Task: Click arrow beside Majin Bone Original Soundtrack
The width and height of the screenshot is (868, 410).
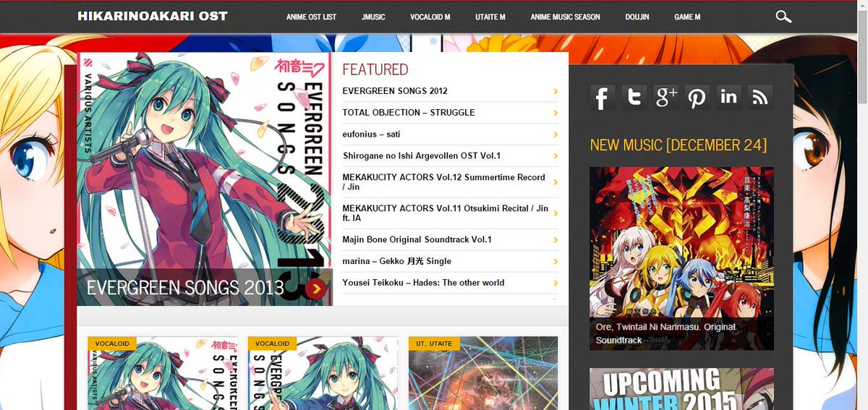Action: [556, 239]
